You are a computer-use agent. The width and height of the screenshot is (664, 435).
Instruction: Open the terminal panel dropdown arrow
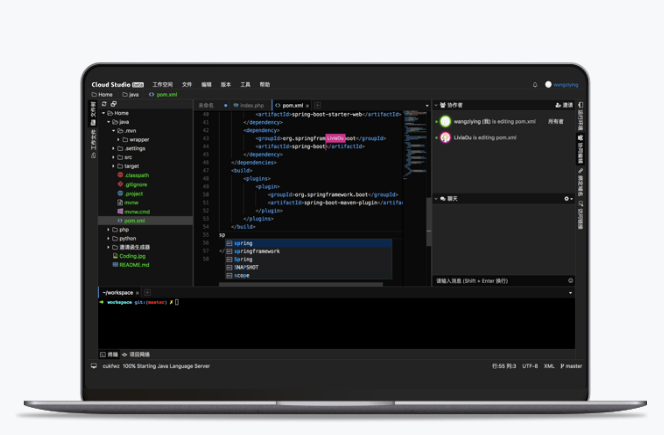(x=570, y=293)
